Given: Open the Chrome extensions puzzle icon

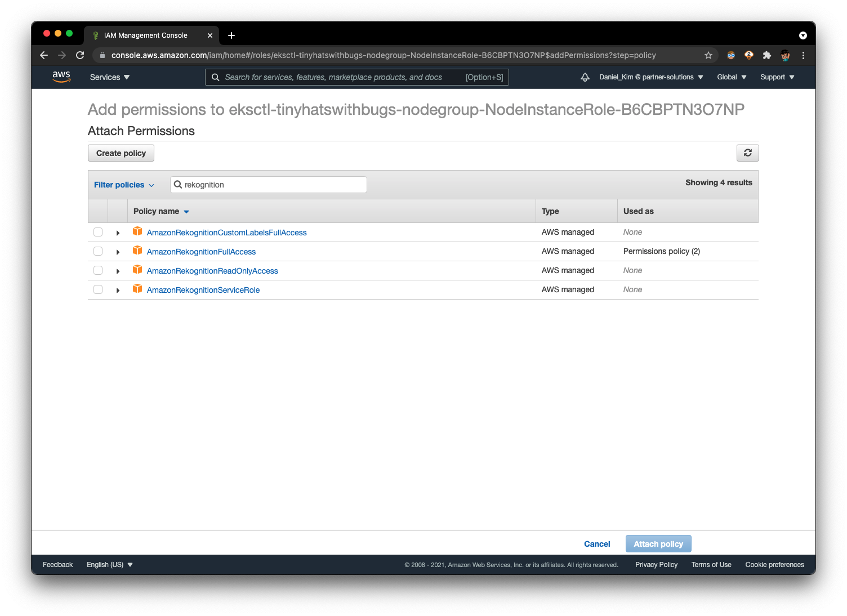Looking at the screenshot, I should [766, 55].
